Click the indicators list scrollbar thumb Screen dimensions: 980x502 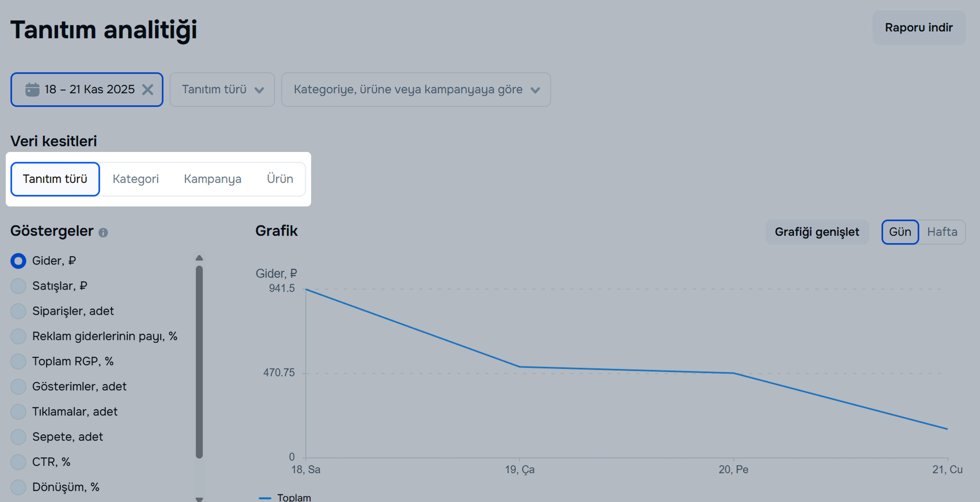(199, 362)
